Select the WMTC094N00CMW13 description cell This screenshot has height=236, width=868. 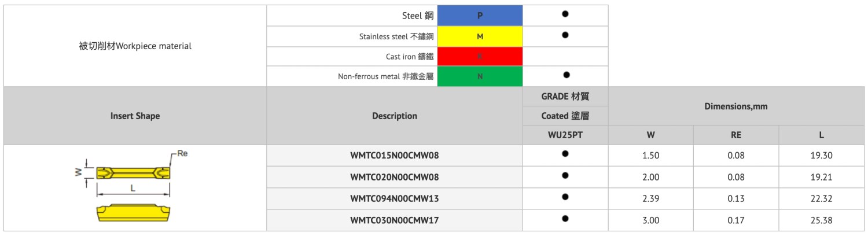395,199
